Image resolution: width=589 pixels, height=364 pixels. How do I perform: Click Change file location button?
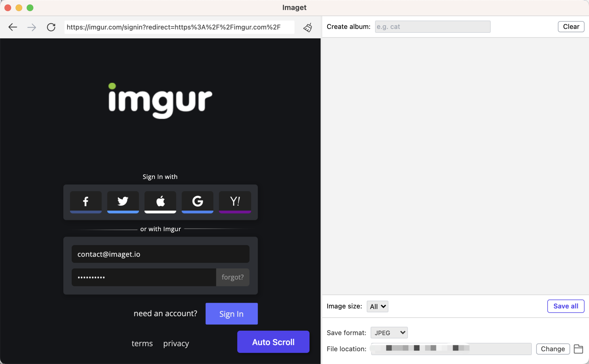pyautogui.click(x=552, y=349)
